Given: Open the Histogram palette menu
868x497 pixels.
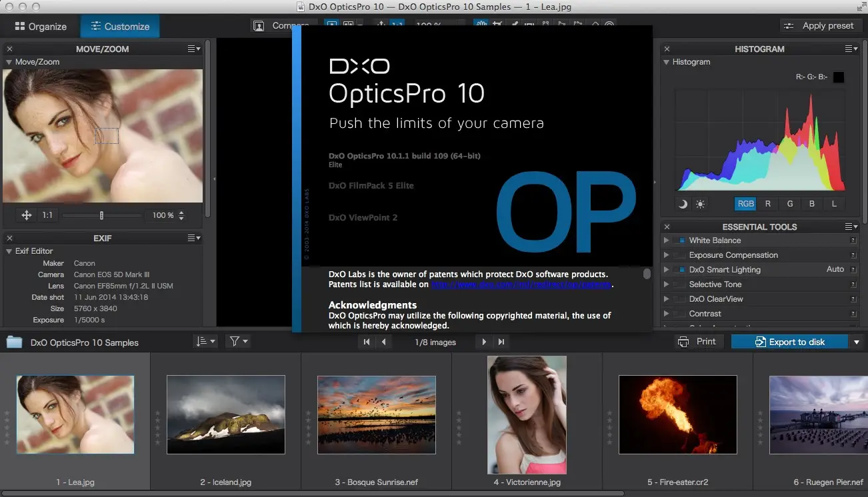Looking at the screenshot, I should (851, 49).
